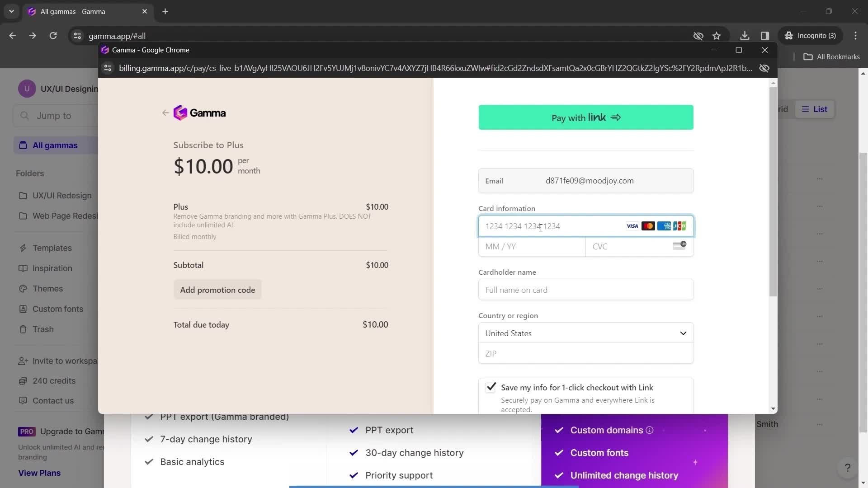Click the JCB card icon in payment field

[679, 226]
